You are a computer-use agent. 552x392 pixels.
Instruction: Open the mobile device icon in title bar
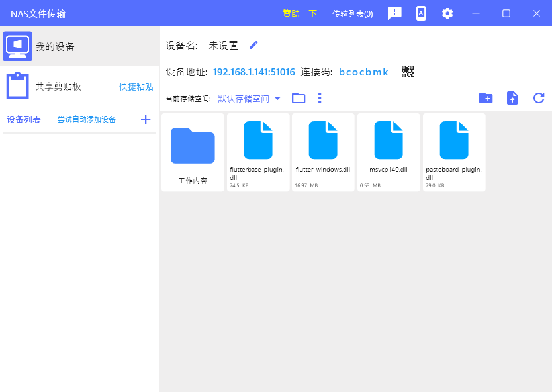tap(421, 13)
